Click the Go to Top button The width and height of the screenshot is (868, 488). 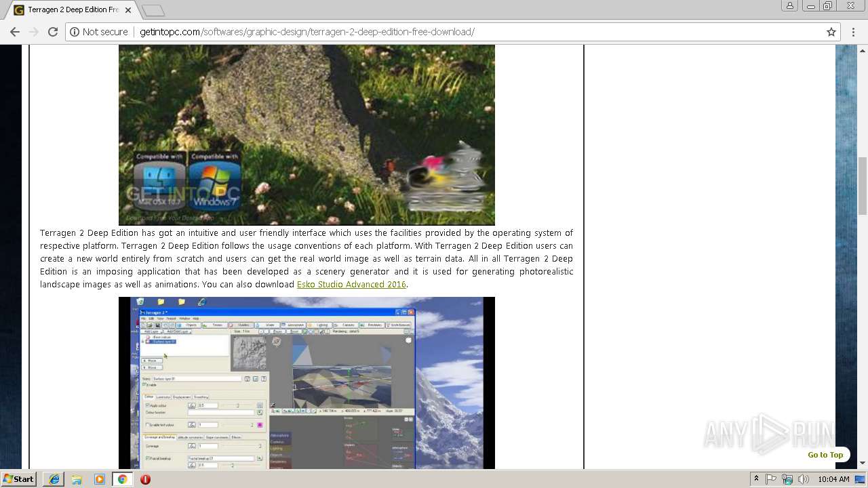(x=825, y=455)
